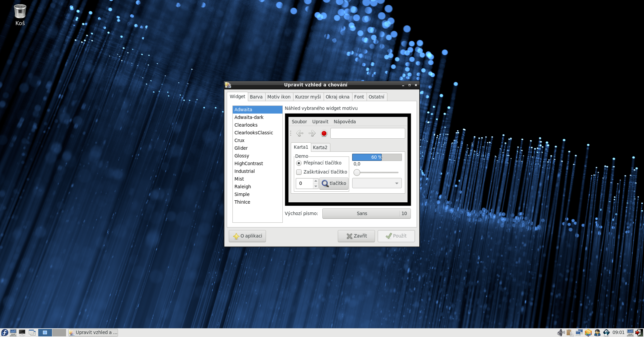This screenshot has width=644, height=337.
Task: Click the logout door icon in the panel
Action: [x=639, y=332]
